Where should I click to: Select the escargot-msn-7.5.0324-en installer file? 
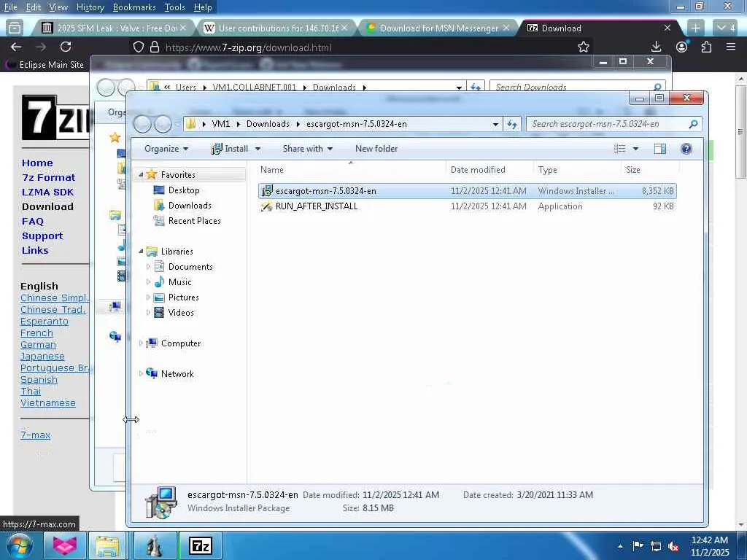click(468, 191)
